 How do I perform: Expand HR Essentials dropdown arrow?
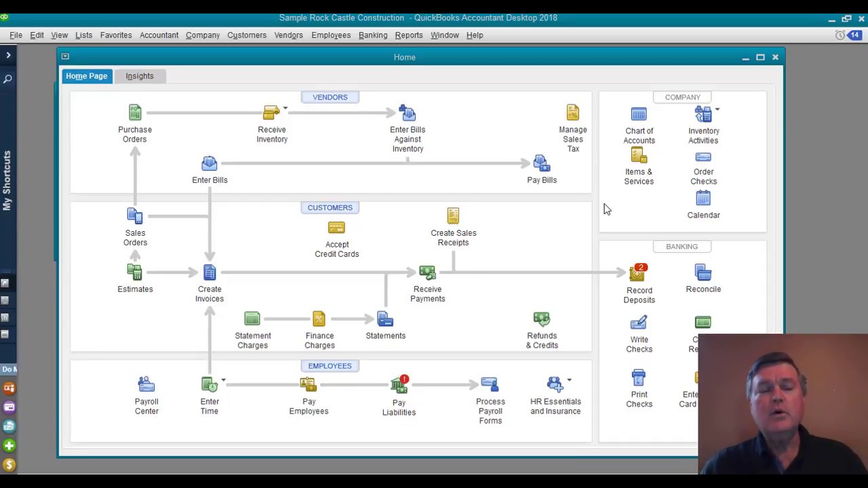pyautogui.click(x=569, y=380)
